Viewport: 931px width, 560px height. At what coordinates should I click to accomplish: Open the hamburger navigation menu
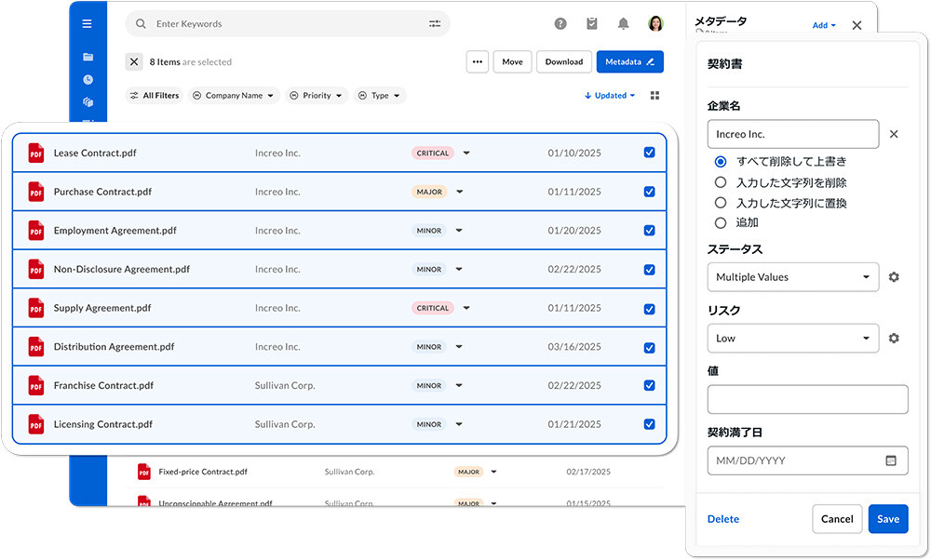click(87, 23)
